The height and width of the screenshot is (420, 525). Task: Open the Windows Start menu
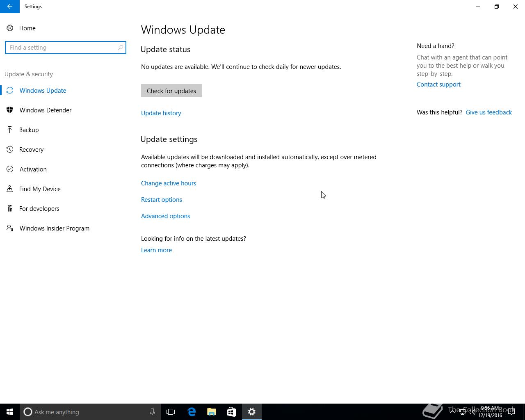tap(10, 412)
